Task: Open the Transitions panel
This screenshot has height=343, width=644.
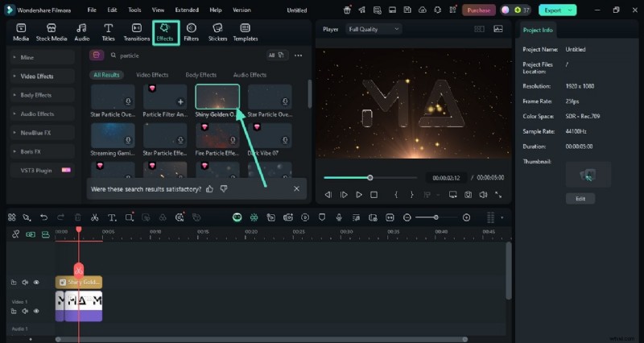Action: [137, 31]
